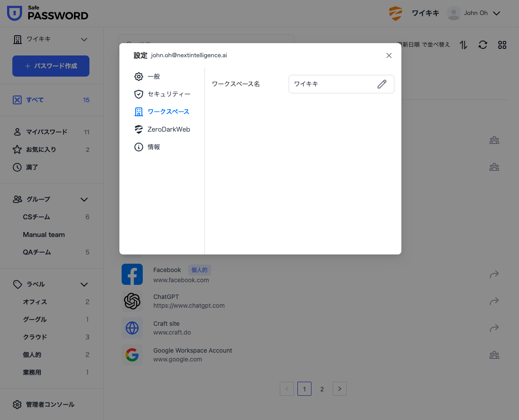The width and height of the screenshot is (519, 420).
Task: Collapse the グループ section
Action: point(84,199)
